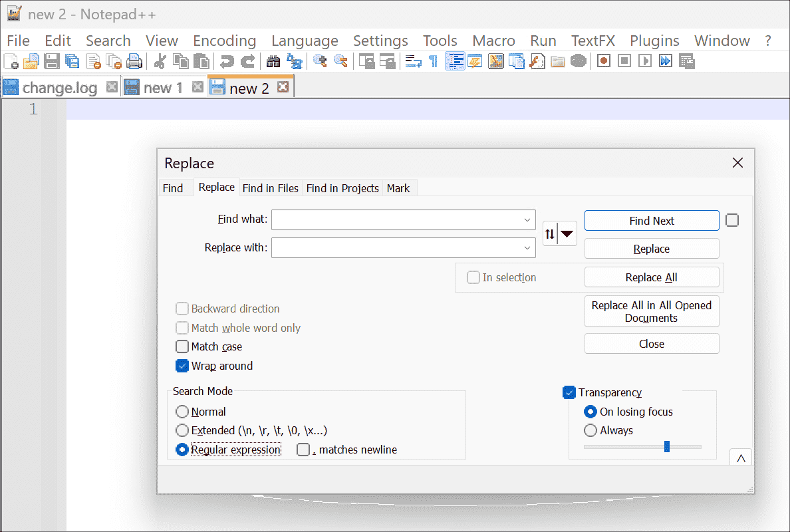Select the Print toolbar icon

click(134, 61)
